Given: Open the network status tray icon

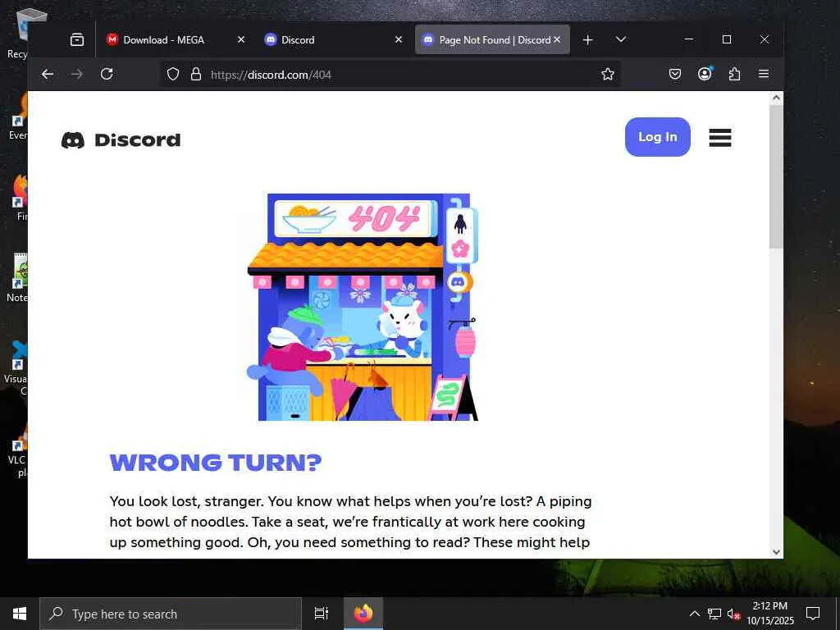Looking at the screenshot, I should tap(714, 614).
